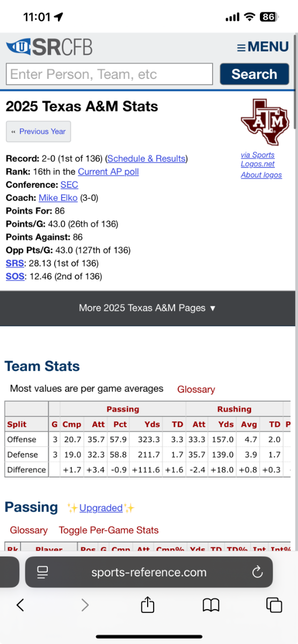The width and height of the screenshot is (298, 644).
Task: Focus the Enter Person, Team search field
Action: tap(110, 74)
